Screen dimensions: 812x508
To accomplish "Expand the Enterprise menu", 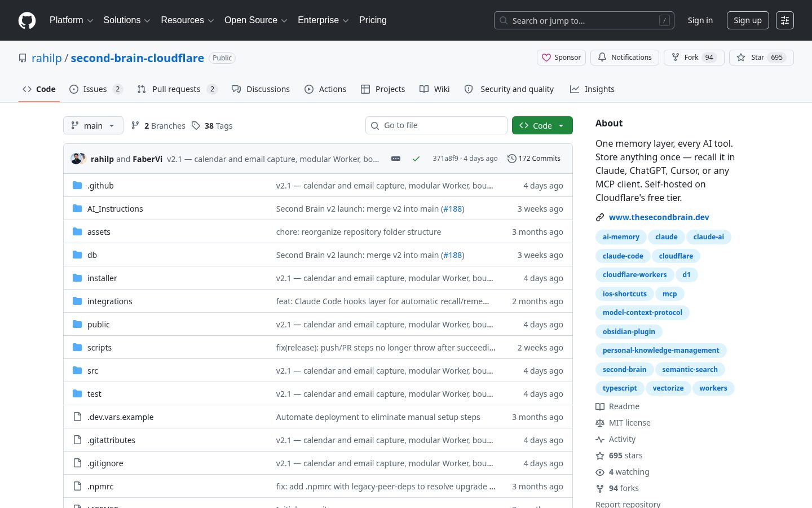I will point(323,20).
